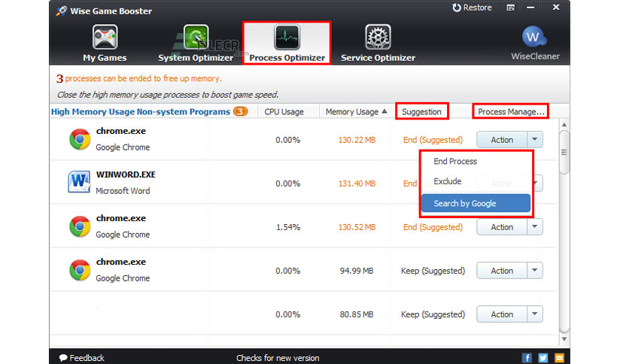Open the My Games tab icon
The width and height of the screenshot is (629, 364).
coord(105,37)
